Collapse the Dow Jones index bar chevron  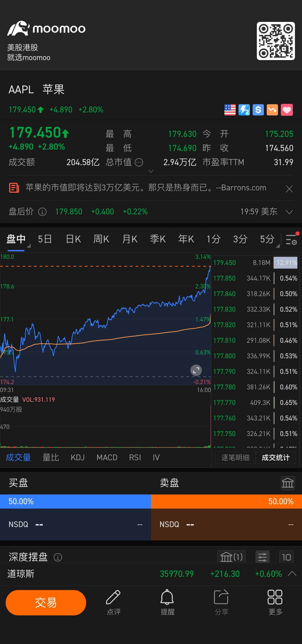(292, 574)
